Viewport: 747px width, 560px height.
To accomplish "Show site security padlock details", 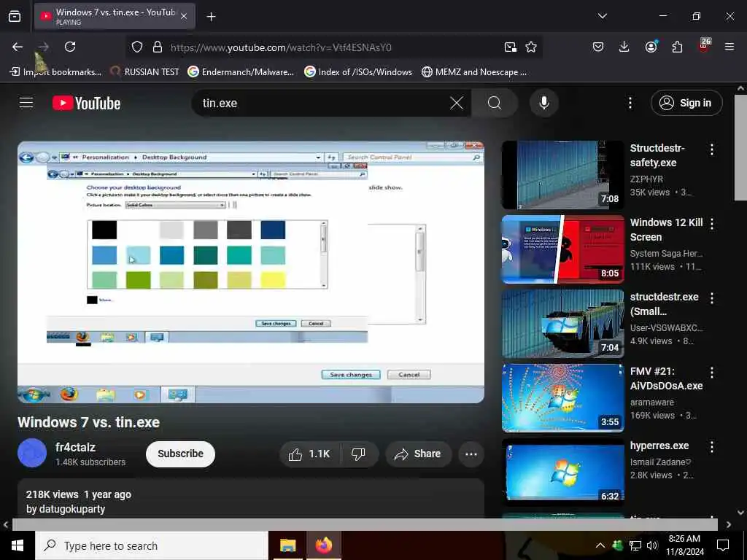I will point(158,47).
